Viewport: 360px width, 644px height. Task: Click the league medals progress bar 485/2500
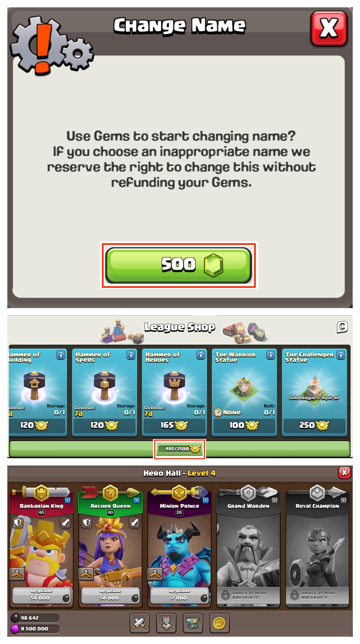(x=179, y=449)
